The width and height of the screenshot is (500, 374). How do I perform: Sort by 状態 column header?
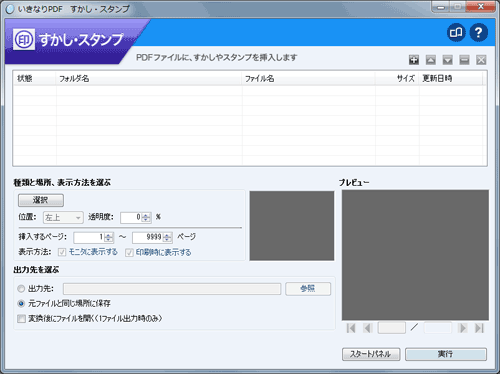click(x=34, y=79)
